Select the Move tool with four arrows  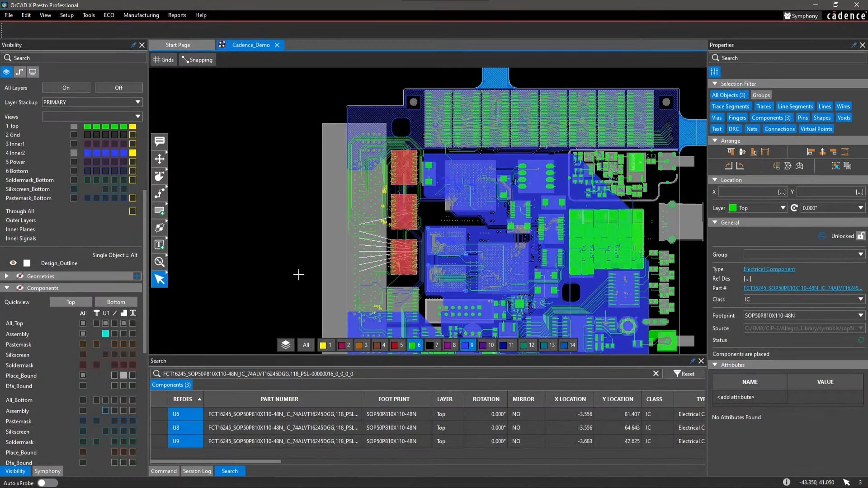pos(159,159)
